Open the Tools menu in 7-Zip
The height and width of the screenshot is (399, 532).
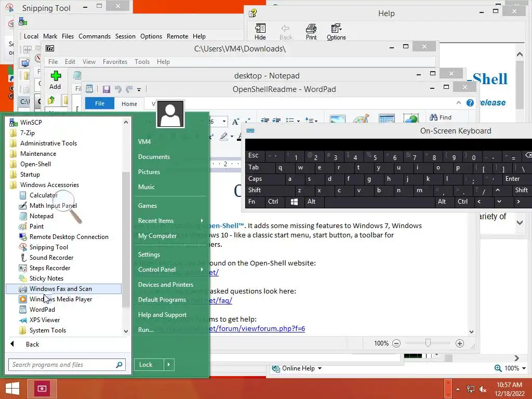[x=142, y=62]
